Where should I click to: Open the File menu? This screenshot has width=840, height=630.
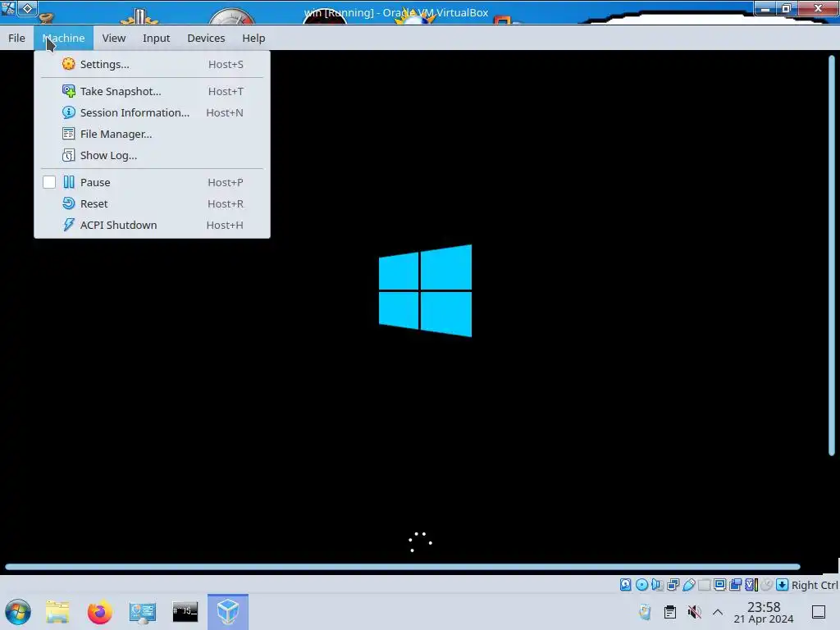click(x=16, y=38)
